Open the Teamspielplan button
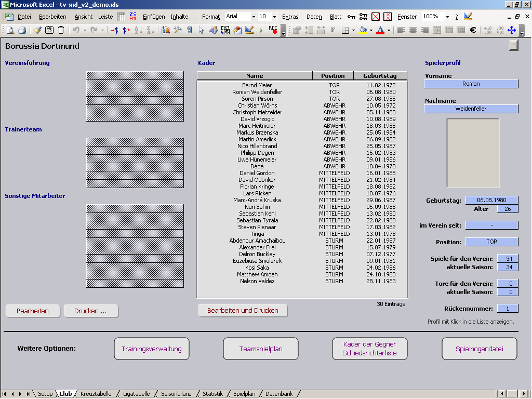 tap(261, 349)
